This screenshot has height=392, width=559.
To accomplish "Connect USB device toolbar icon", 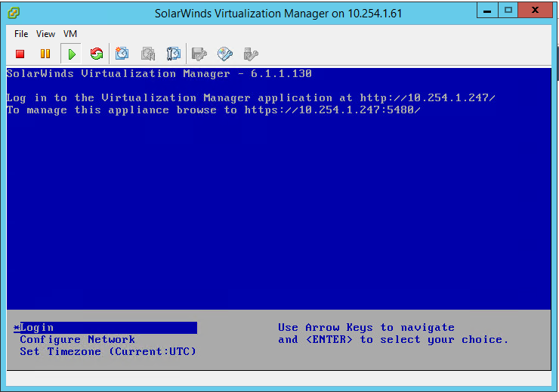I will point(251,54).
